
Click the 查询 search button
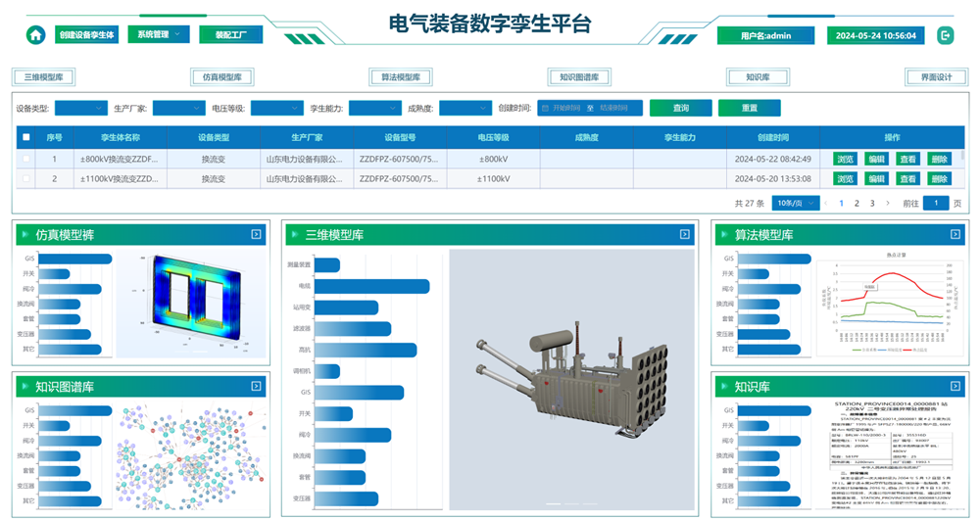(x=680, y=108)
